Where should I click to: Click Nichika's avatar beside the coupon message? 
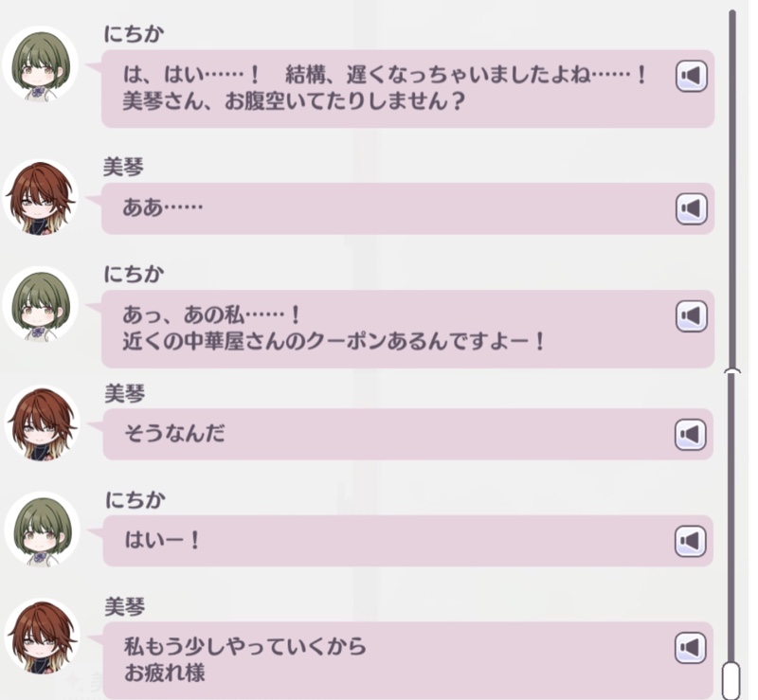pyautogui.click(x=41, y=305)
